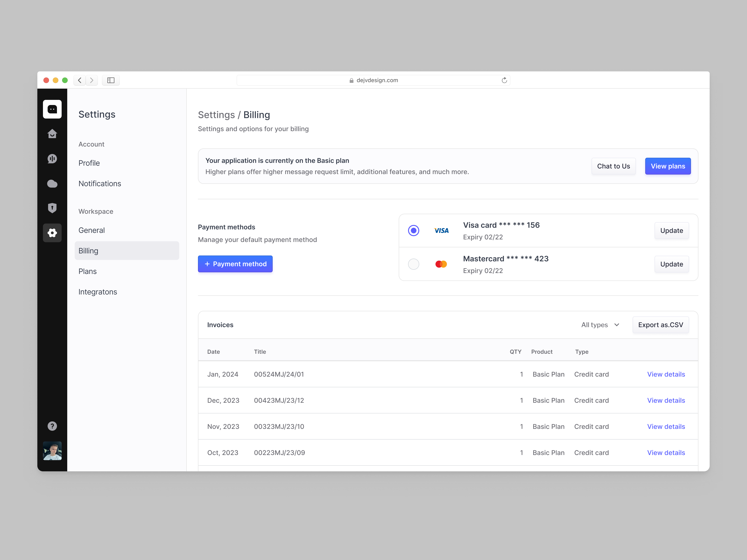Click the View plans button
Screen dimensions: 747x560
(x=668, y=166)
